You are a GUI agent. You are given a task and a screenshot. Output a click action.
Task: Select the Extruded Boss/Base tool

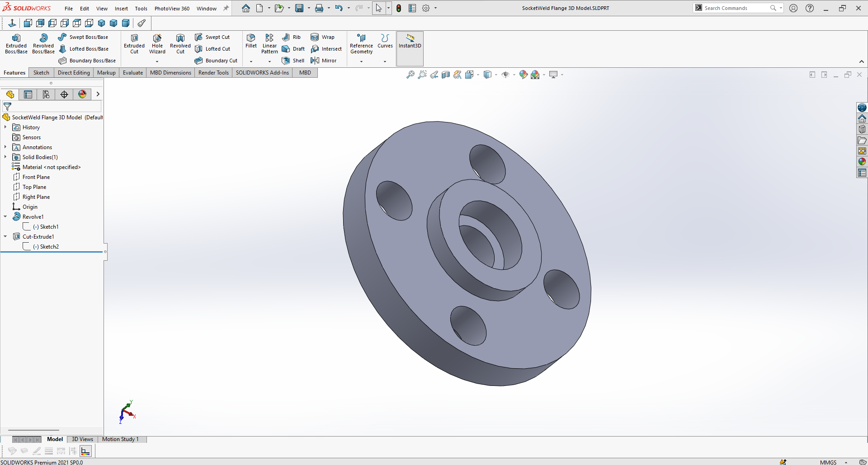(16, 44)
